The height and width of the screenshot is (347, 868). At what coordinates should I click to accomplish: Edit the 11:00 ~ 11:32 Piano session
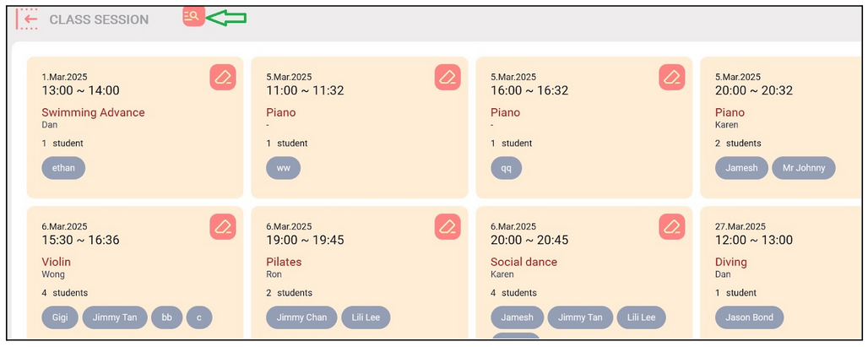448,77
